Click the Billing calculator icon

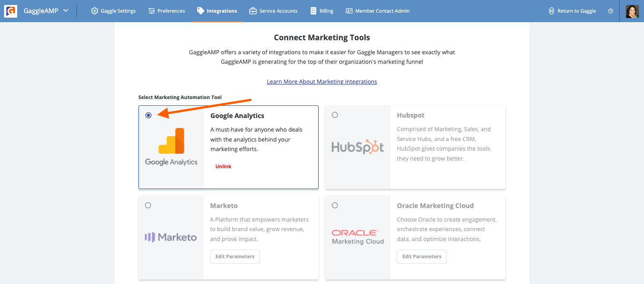313,11
